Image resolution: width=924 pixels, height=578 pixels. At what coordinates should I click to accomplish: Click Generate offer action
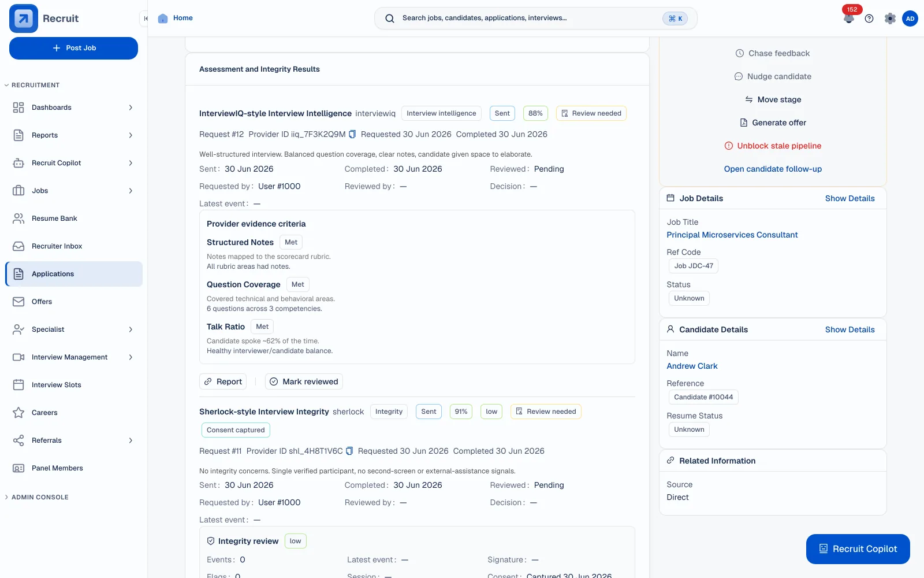point(773,123)
